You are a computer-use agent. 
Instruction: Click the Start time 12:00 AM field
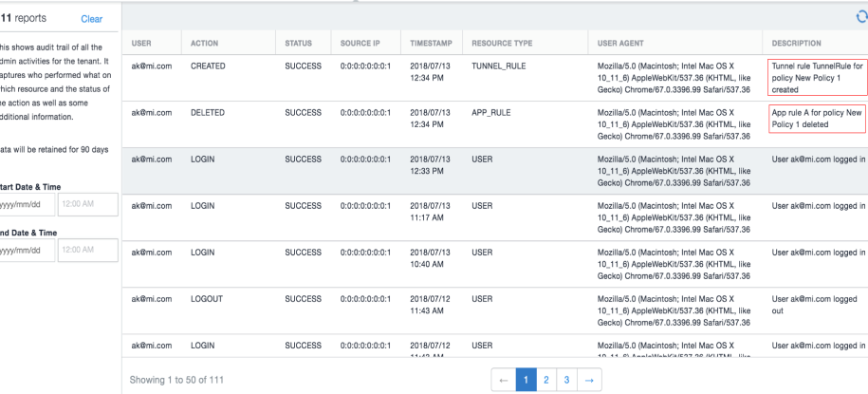pyautogui.click(x=88, y=204)
